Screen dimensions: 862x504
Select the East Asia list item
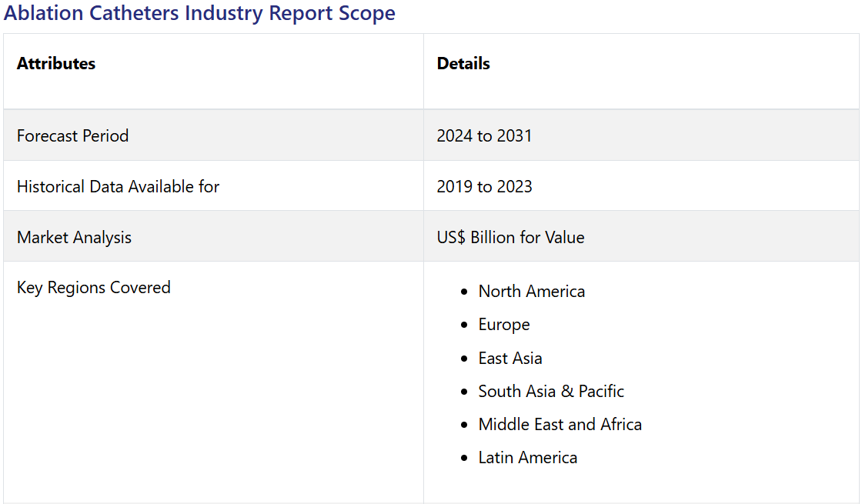pos(510,359)
